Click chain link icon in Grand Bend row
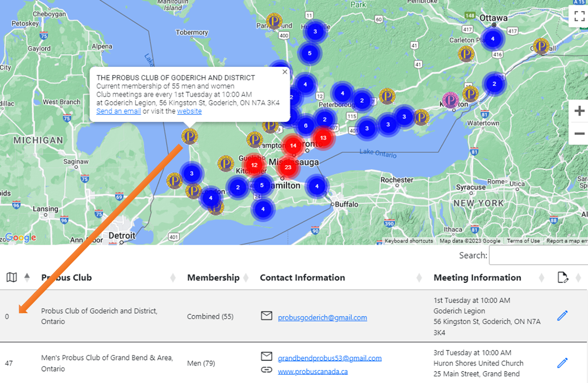Image resolution: width=588 pixels, height=383 pixels. [266, 370]
